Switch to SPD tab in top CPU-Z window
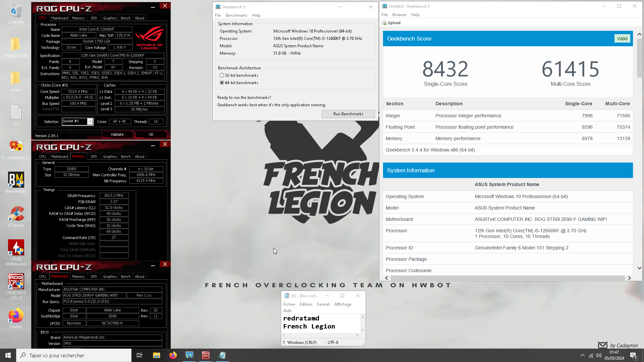This screenshot has height=362, width=644. [94, 18]
